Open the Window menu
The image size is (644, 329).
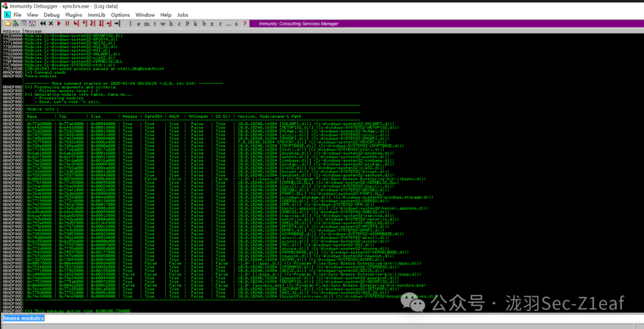(145, 15)
